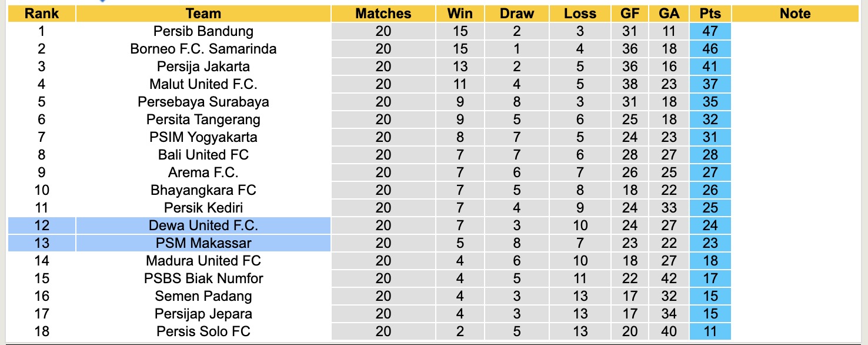Click Persib Bandung's 47 points cell
Image resolution: width=868 pixels, height=345 pixels.
point(710,31)
